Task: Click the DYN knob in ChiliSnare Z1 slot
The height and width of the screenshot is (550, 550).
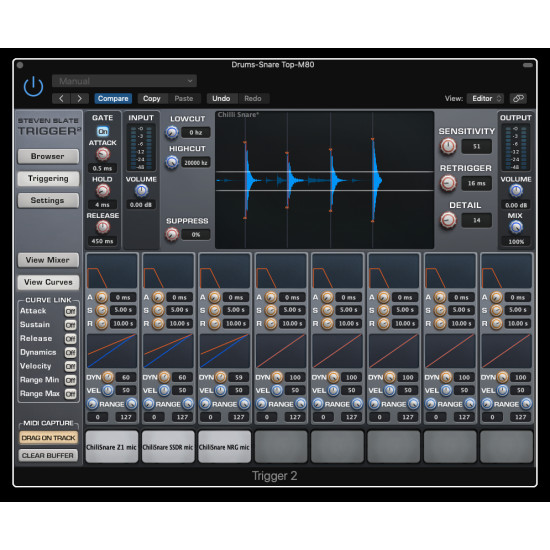Action: (108, 377)
